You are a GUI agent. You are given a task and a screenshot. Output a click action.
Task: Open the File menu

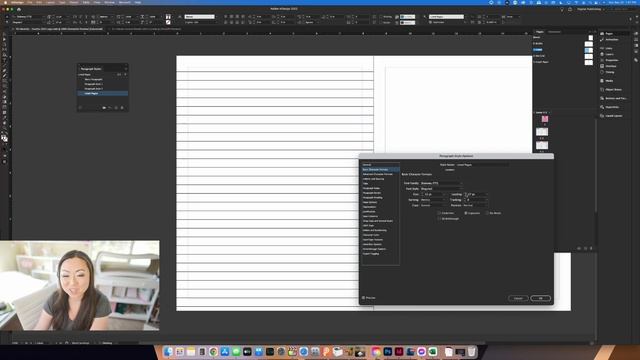point(30,2)
